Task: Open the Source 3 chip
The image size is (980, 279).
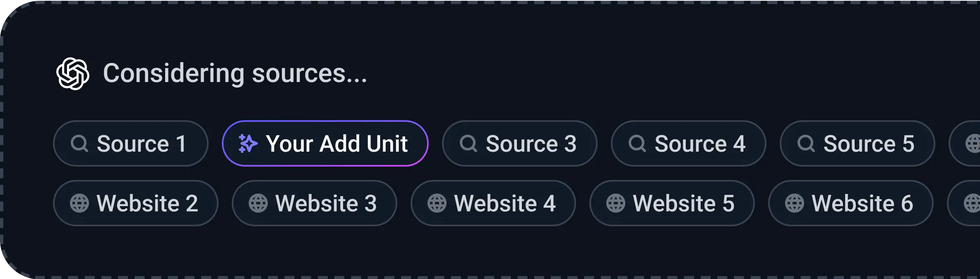Action: 520,144
